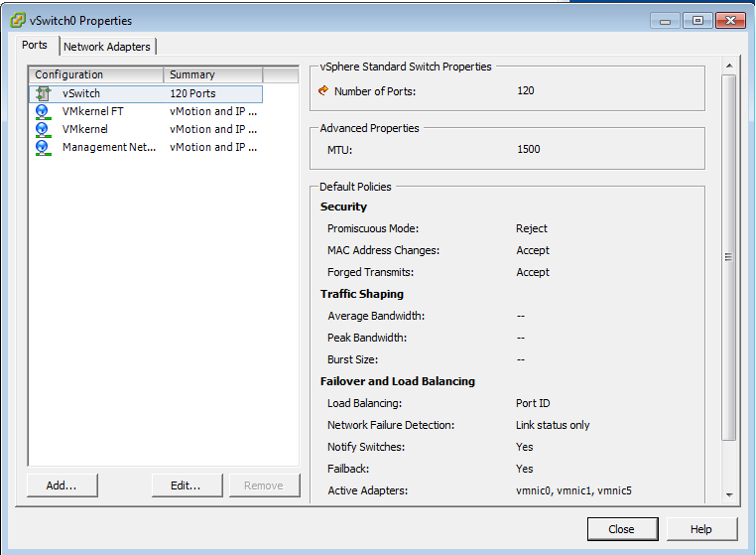Click the scrollbar down arrow
This screenshot has height=555, width=756.
click(x=729, y=495)
